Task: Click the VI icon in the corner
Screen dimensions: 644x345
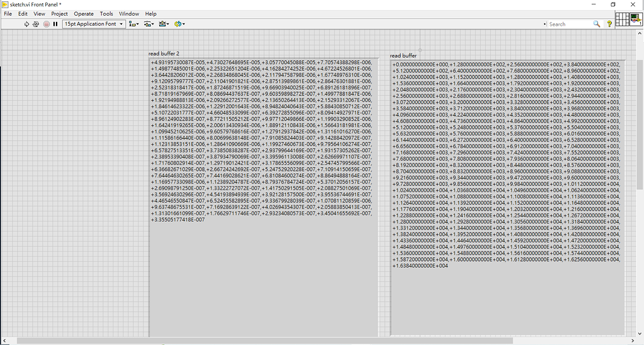Action: [635, 19]
